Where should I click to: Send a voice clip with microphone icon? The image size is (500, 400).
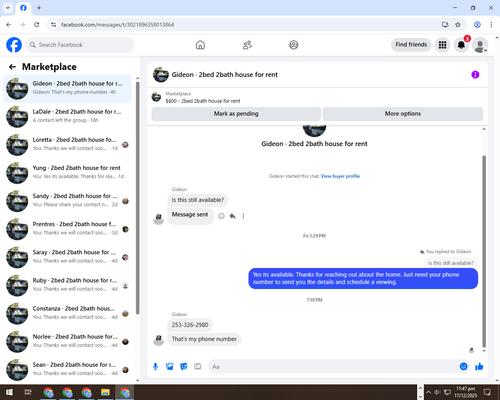(x=156, y=367)
